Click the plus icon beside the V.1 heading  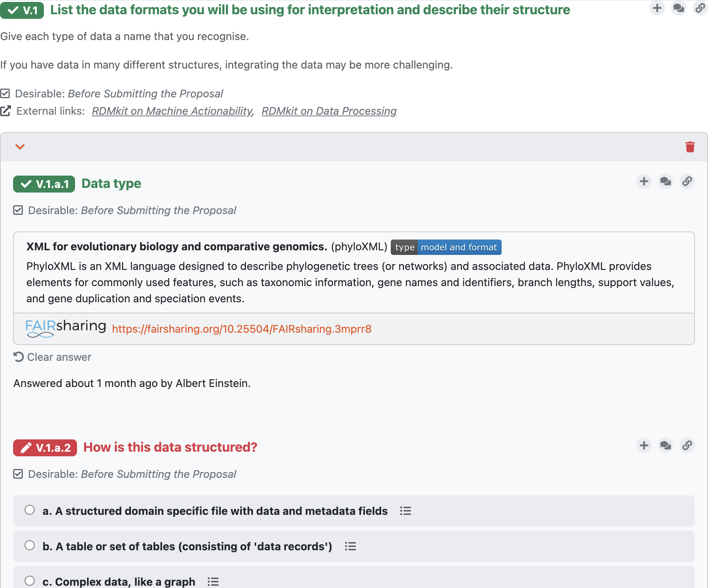pyautogui.click(x=657, y=8)
